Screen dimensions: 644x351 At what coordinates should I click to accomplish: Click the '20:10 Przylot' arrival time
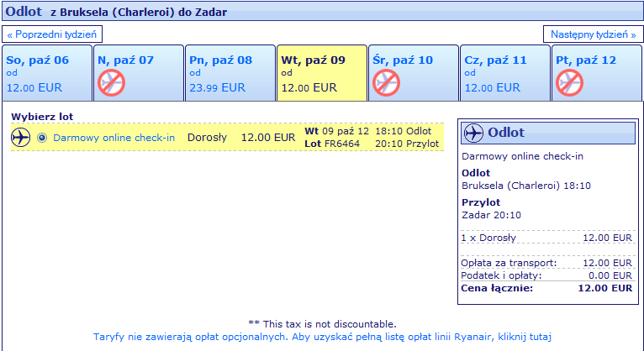(x=407, y=144)
